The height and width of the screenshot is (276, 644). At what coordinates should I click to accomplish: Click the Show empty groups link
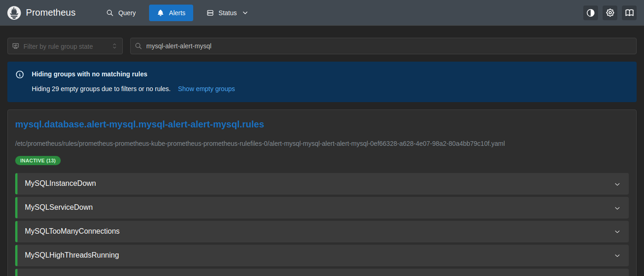coord(207,89)
